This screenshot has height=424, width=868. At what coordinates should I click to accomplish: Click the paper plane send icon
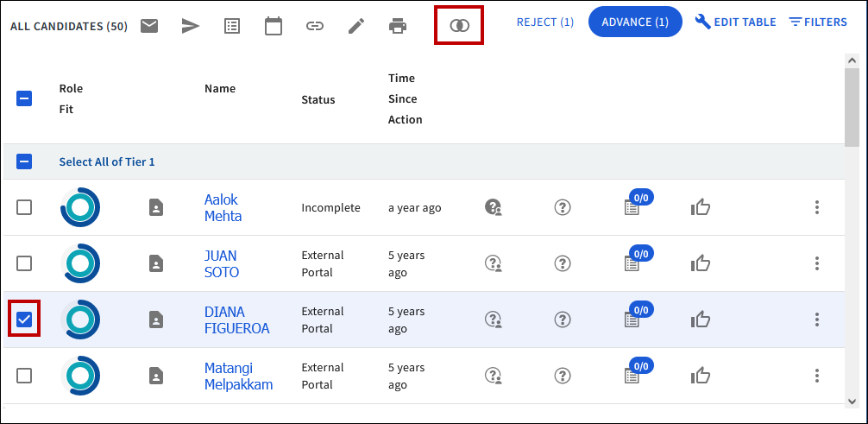click(x=191, y=26)
